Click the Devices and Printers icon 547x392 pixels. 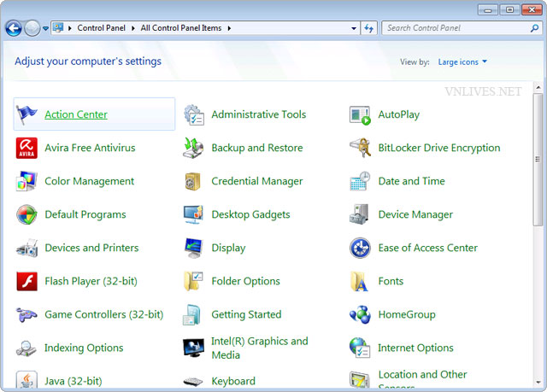pyautogui.click(x=26, y=248)
